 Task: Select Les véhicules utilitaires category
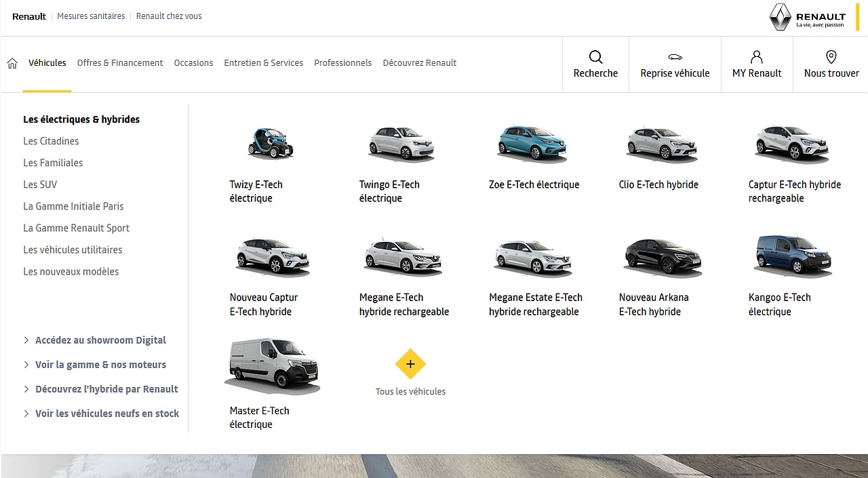[x=73, y=250]
